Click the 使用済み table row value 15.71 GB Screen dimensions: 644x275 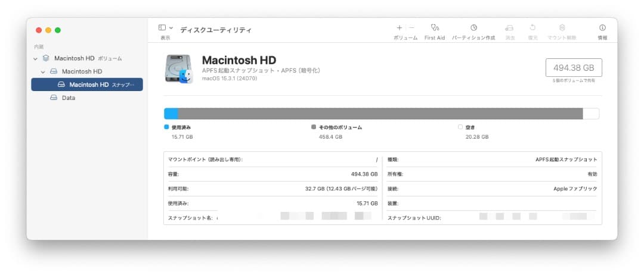coord(367,204)
